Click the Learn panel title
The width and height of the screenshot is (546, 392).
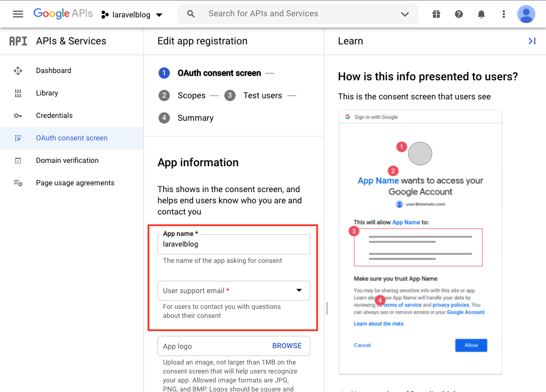coord(350,41)
